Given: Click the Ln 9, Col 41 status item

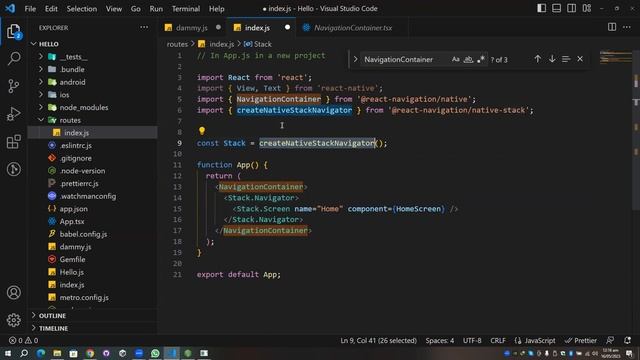Looking at the screenshot, I should click(378, 340).
